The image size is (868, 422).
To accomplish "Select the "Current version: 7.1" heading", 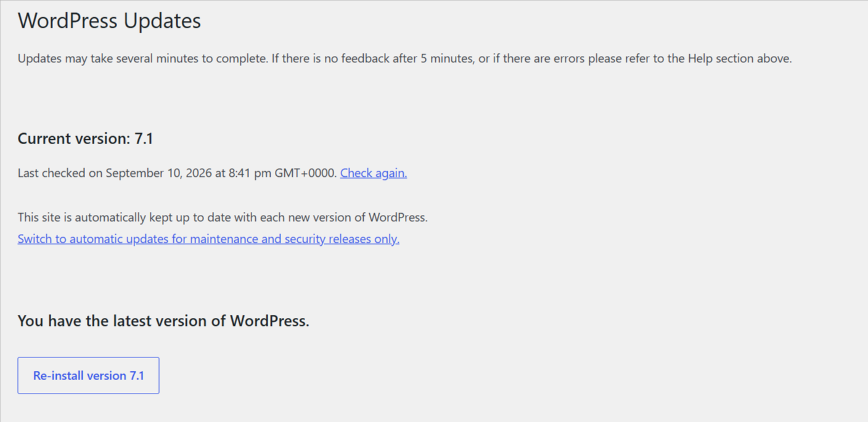I will click(x=85, y=139).
